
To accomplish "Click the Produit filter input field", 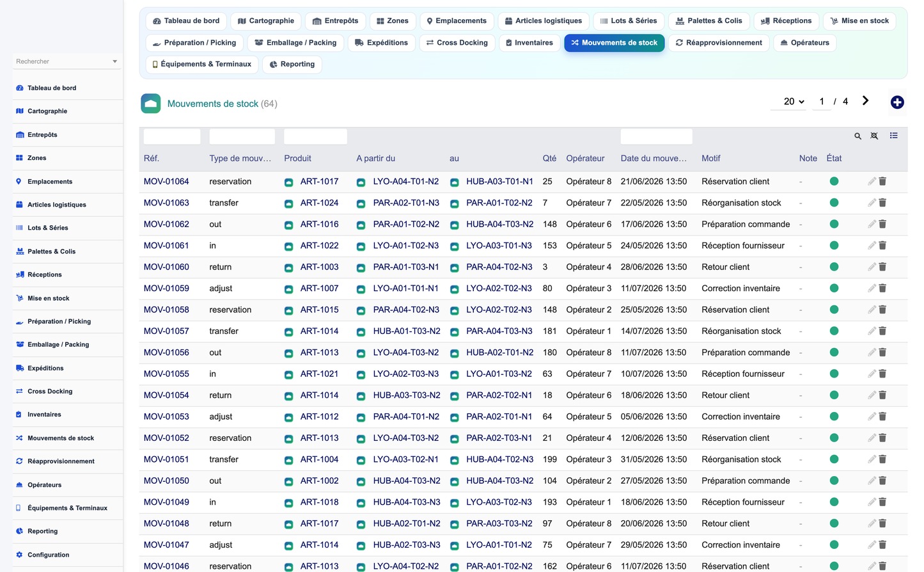I will (x=315, y=136).
